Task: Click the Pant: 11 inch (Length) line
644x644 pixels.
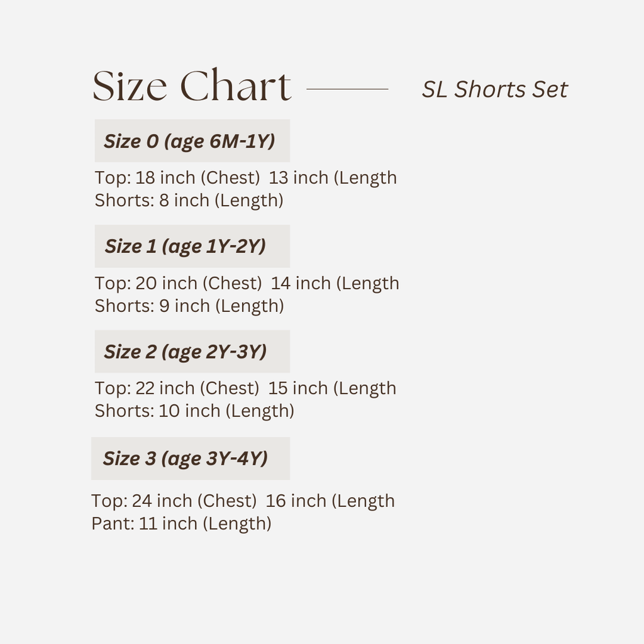Action: coord(181,523)
